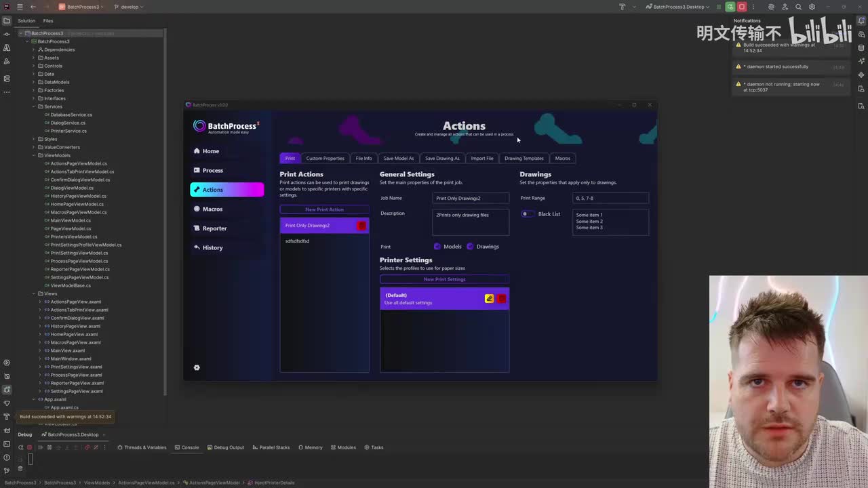Open Rider's main hamburger menu

(20, 7)
